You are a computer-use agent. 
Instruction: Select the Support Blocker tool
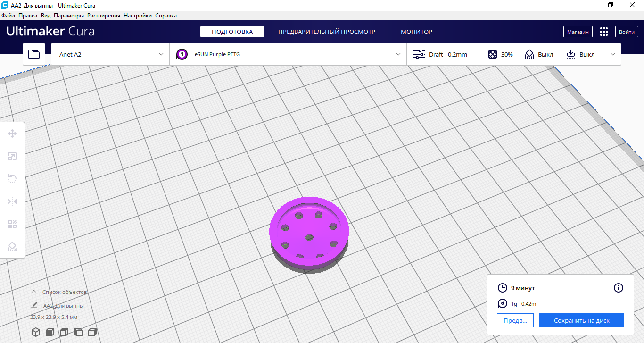coord(12,247)
